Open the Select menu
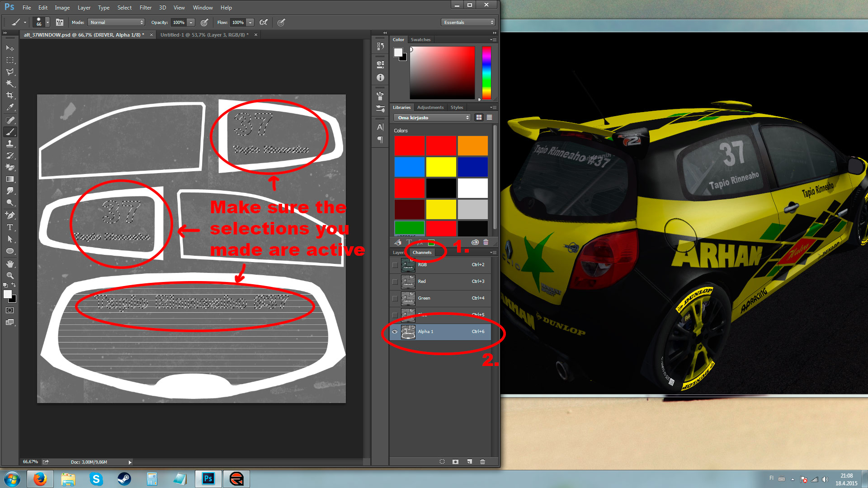868x488 pixels. [x=124, y=8]
